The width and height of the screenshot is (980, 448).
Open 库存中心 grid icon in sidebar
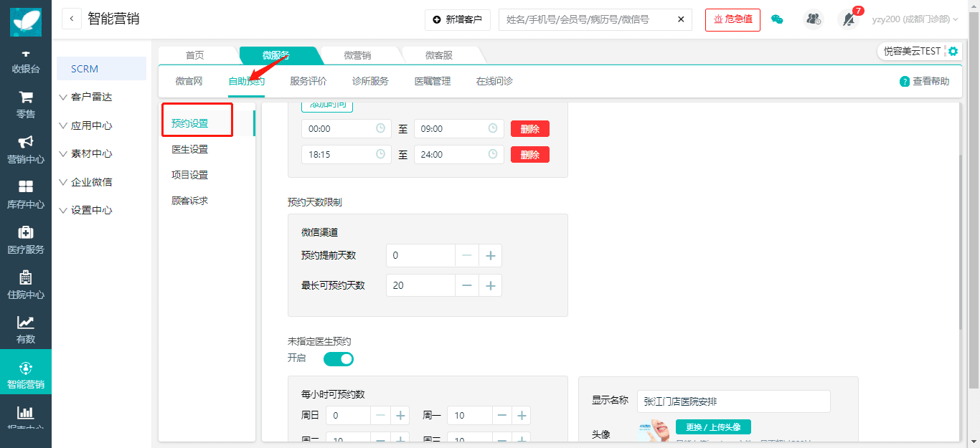pyautogui.click(x=26, y=195)
